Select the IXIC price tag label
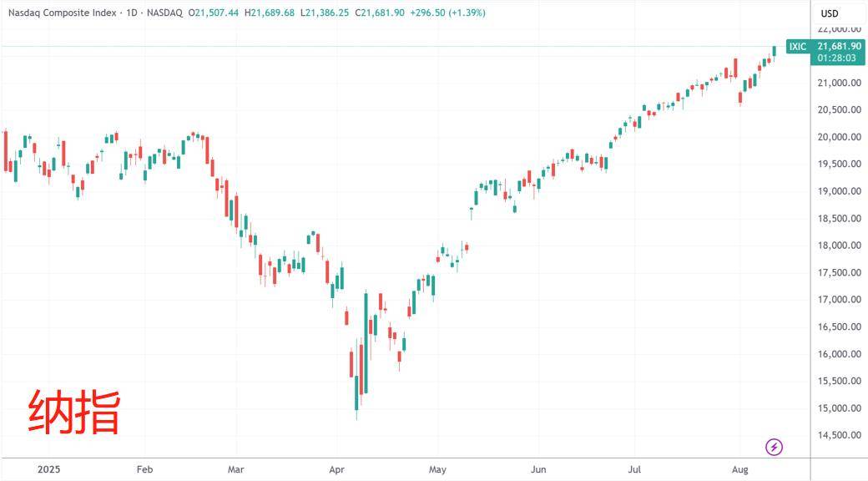This screenshot has width=868, height=481. click(x=798, y=47)
